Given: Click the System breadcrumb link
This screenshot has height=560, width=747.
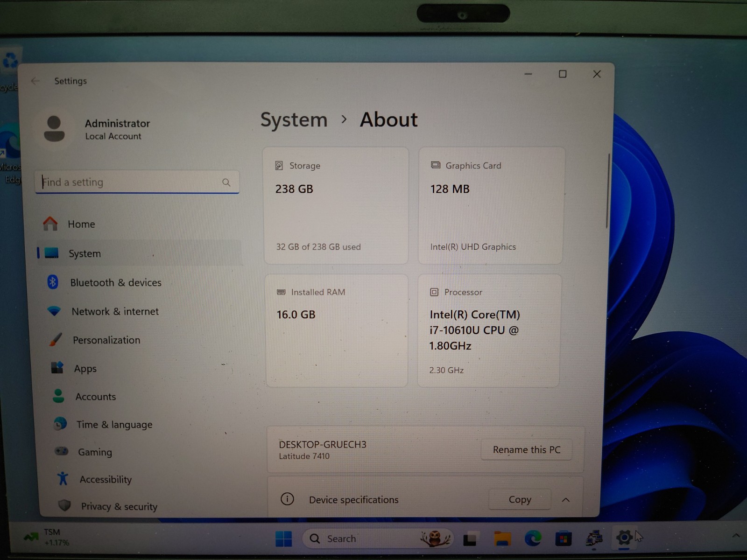Looking at the screenshot, I should coord(294,120).
